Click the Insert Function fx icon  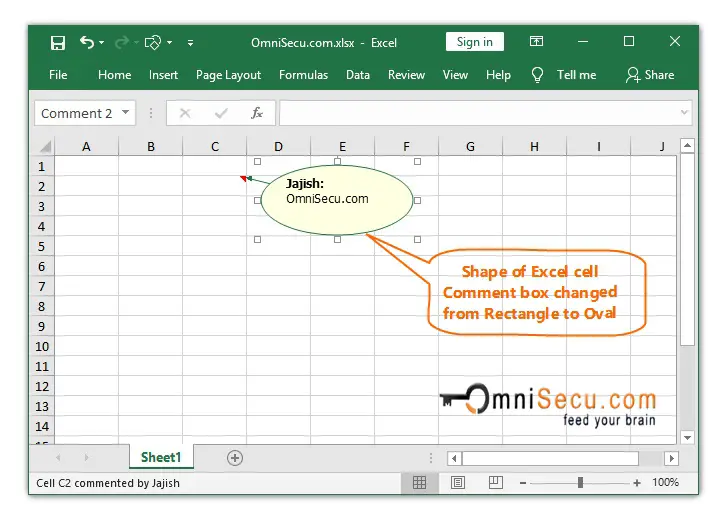[256, 113]
